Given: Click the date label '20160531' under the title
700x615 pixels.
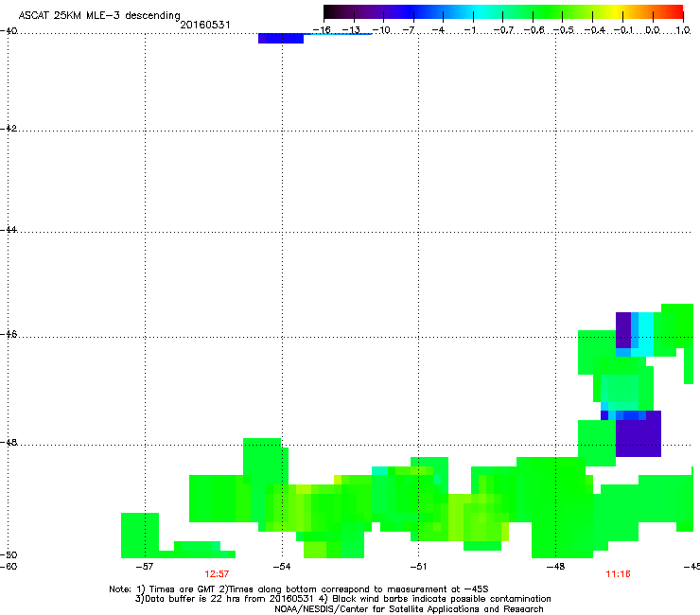Looking at the screenshot, I should tap(205, 25).
